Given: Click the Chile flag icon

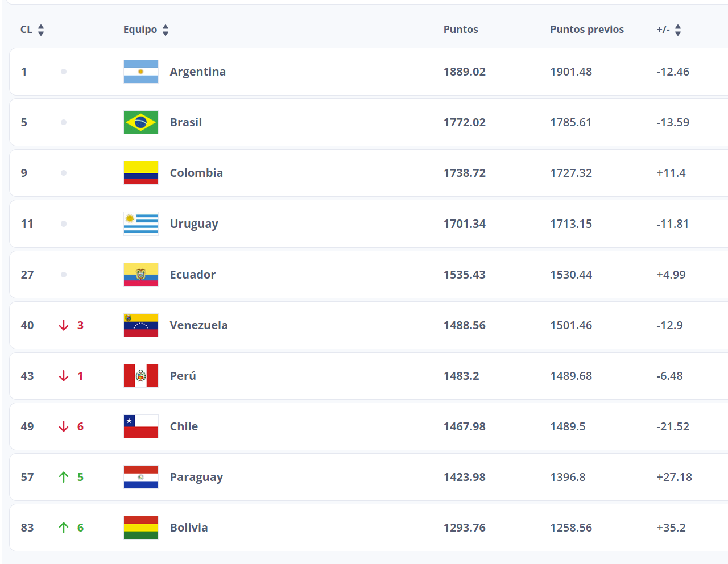Looking at the screenshot, I should point(141,426).
